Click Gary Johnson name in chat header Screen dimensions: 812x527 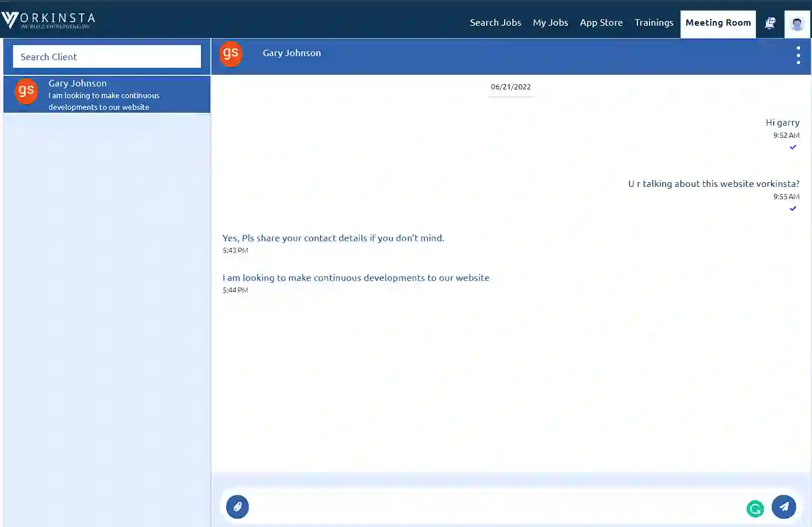[292, 53]
